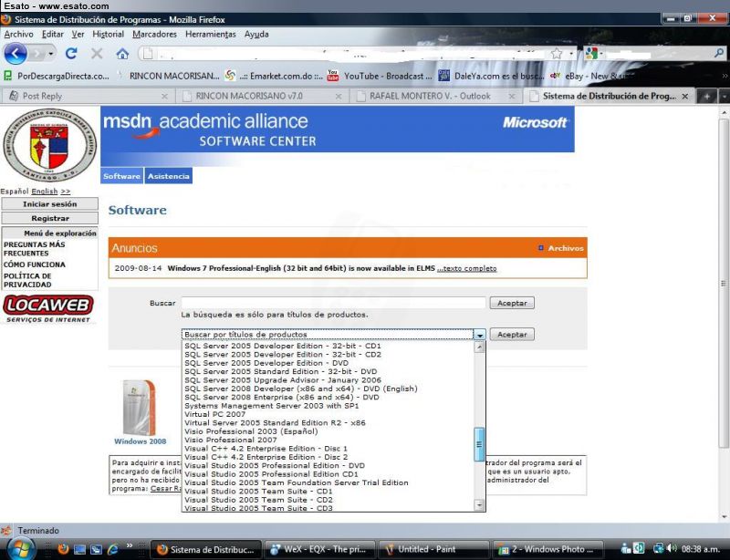Expand the bookmarks toolbar overflow chevron

(725, 76)
